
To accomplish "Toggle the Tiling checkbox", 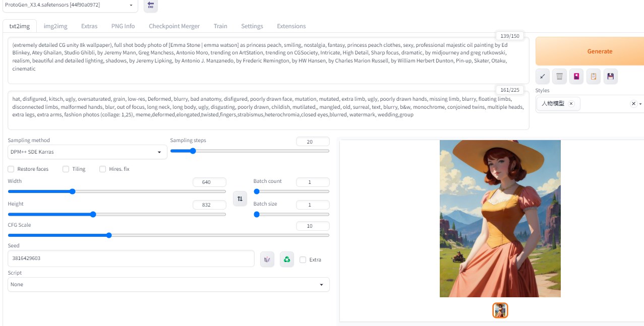I will [66, 169].
